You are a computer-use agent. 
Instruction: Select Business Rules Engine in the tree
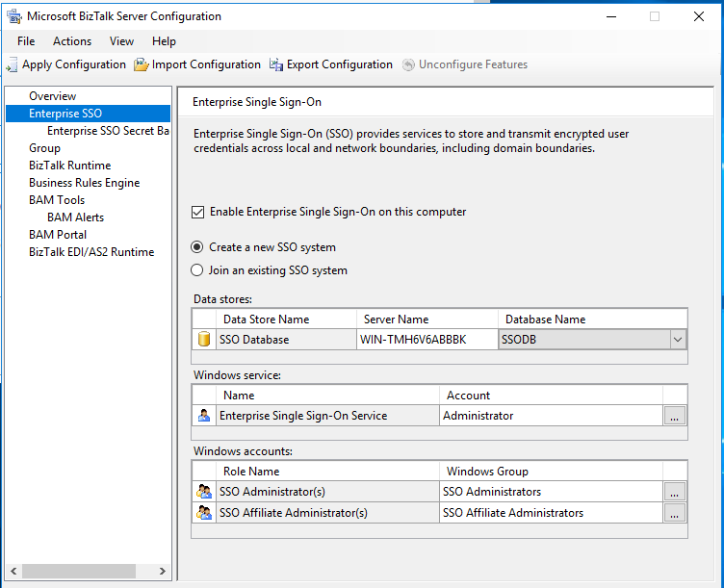coord(84,183)
